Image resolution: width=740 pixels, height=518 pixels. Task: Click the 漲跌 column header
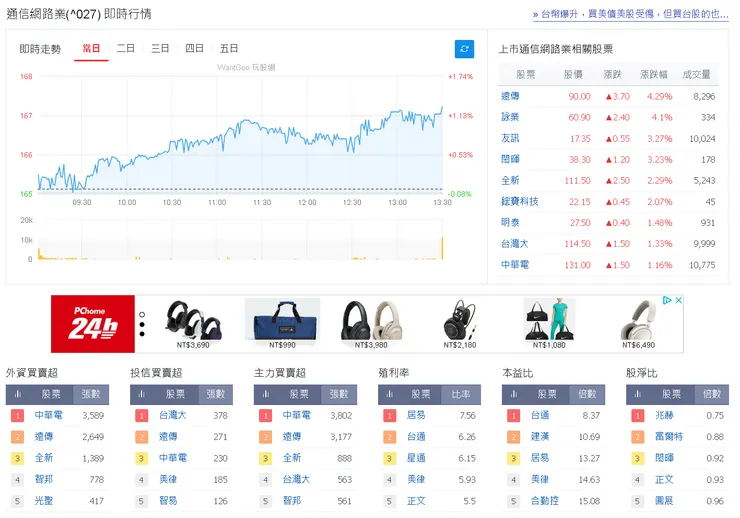(x=613, y=75)
